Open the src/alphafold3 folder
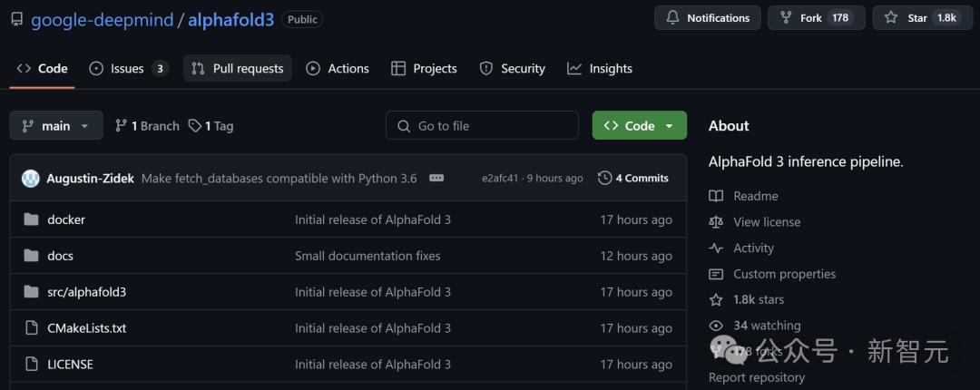Image resolution: width=980 pixels, height=390 pixels. pos(87,292)
